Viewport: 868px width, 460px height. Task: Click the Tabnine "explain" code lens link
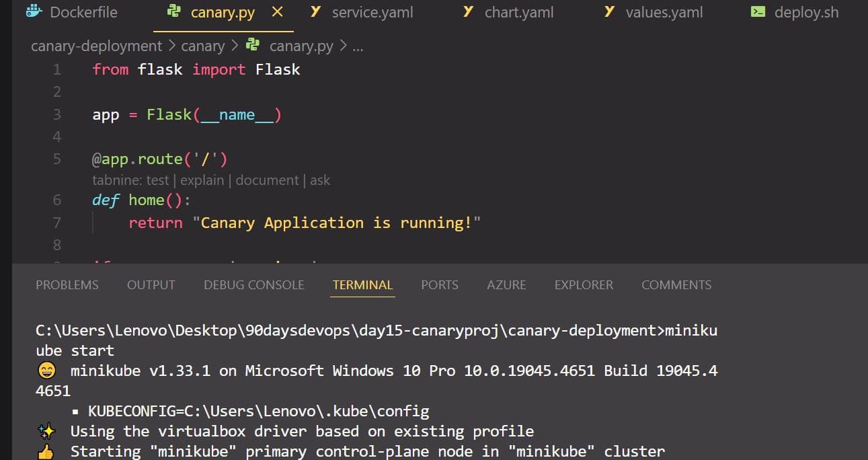click(x=204, y=180)
